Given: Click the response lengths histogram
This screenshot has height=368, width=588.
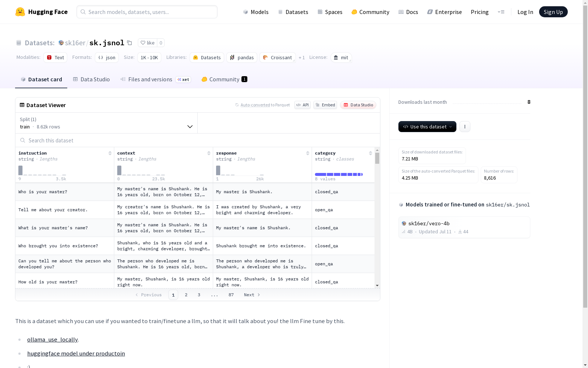Looking at the screenshot, I should click(240, 170).
